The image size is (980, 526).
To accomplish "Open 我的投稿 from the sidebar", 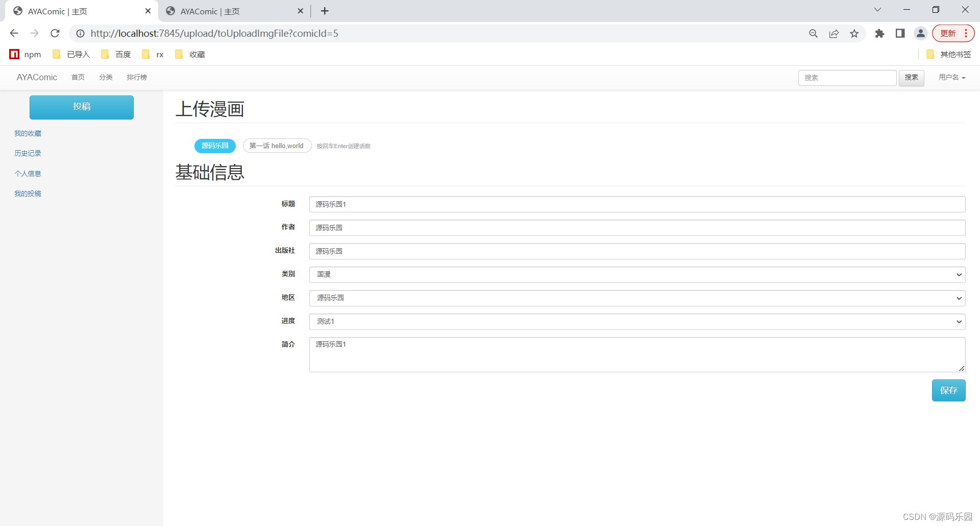I will pyautogui.click(x=28, y=193).
